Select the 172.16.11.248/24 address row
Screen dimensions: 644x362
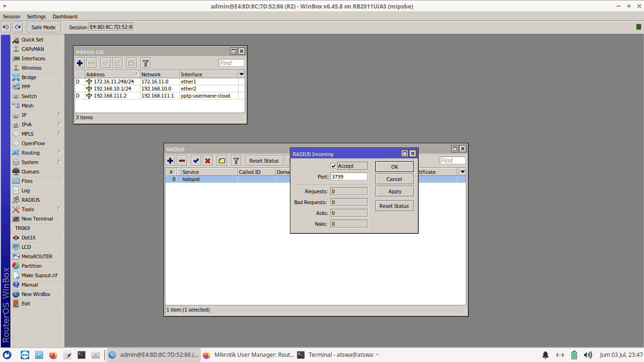[x=160, y=82]
